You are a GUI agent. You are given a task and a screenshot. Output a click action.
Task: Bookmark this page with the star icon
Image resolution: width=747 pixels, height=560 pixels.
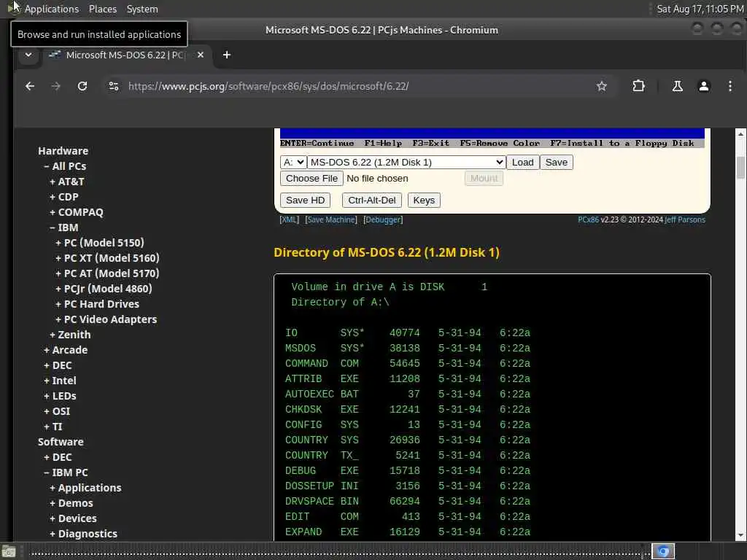click(602, 86)
